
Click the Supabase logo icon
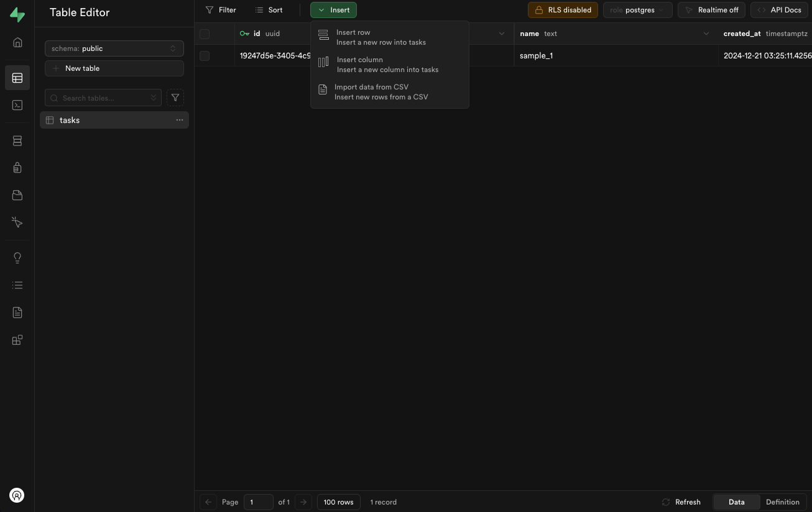click(x=17, y=15)
